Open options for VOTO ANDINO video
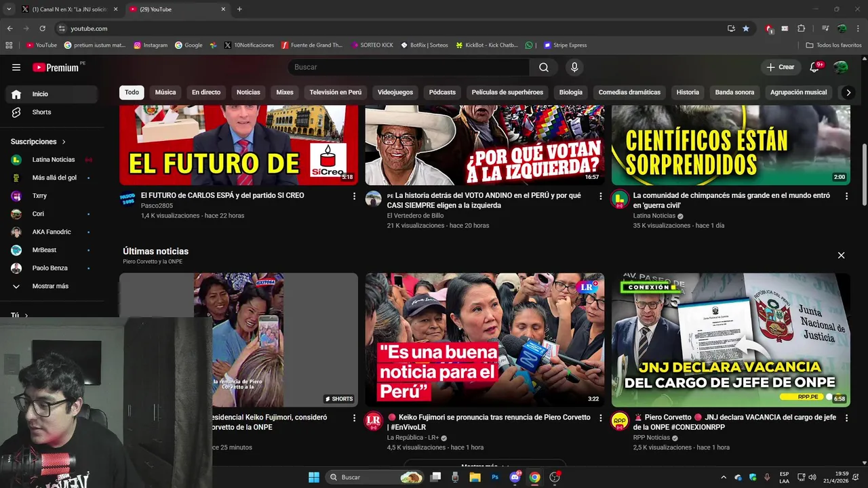 [x=600, y=196]
